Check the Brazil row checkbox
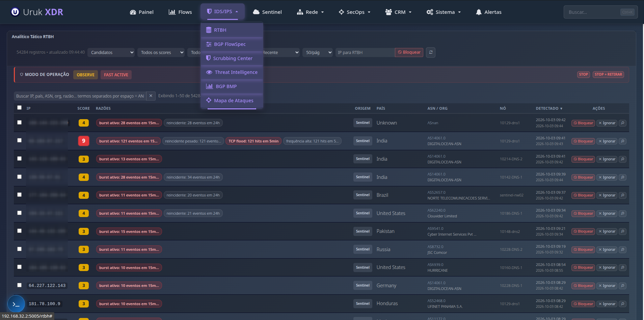The image size is (644, 320). [19, 195]
